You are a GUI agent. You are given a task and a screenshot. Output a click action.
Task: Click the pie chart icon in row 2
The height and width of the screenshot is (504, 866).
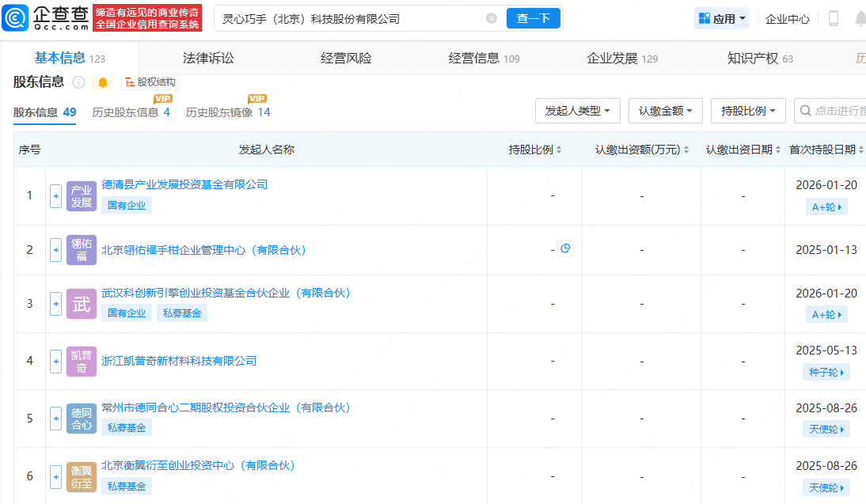[565, 248]
